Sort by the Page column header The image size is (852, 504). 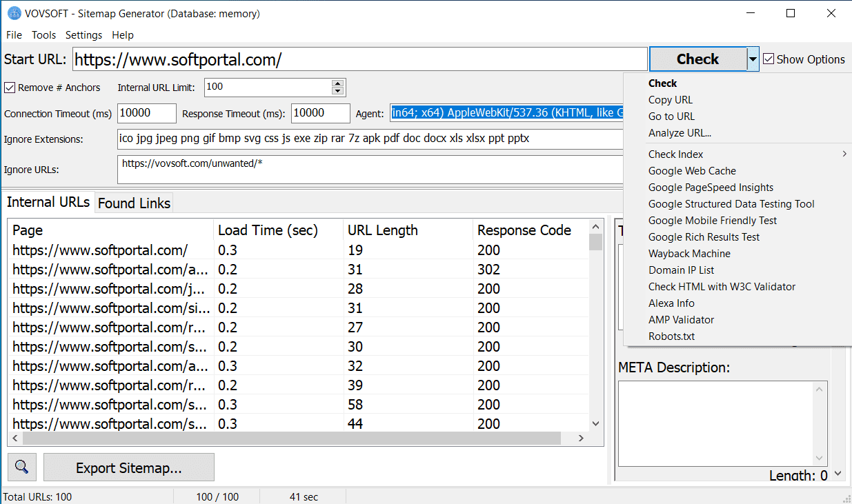tap(110, 230)
